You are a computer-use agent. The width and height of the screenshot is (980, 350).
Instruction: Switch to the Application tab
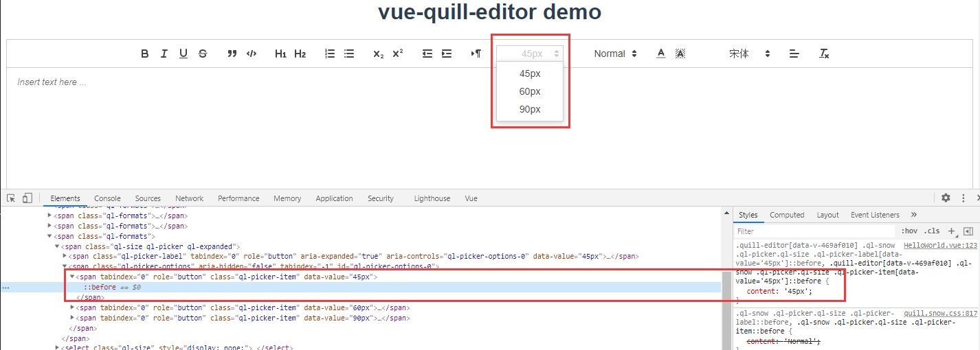(x=334, y=198)
